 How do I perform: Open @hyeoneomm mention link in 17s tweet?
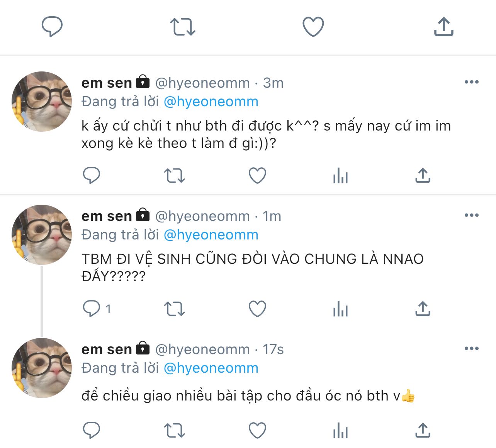click(x=211, y=368)
